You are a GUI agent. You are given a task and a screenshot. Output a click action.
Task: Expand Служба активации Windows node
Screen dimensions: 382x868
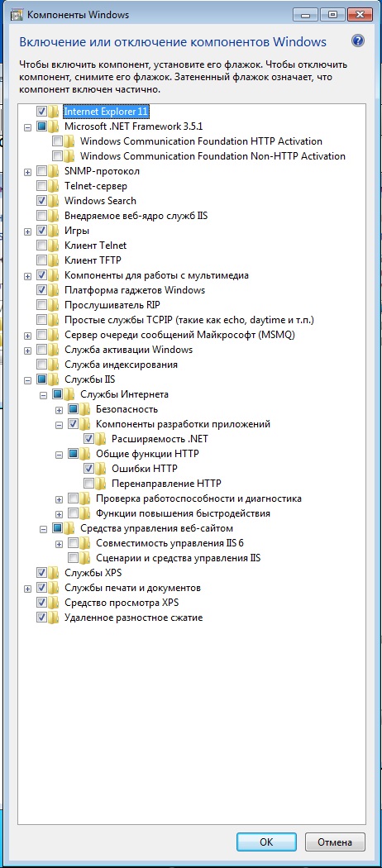coord(27,350)
